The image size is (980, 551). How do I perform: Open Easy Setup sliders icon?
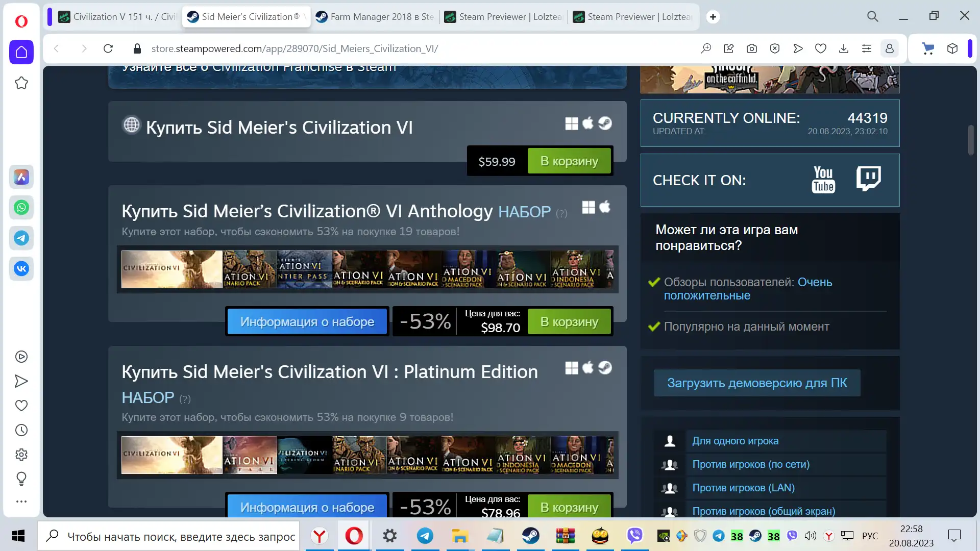coord(867,48)
